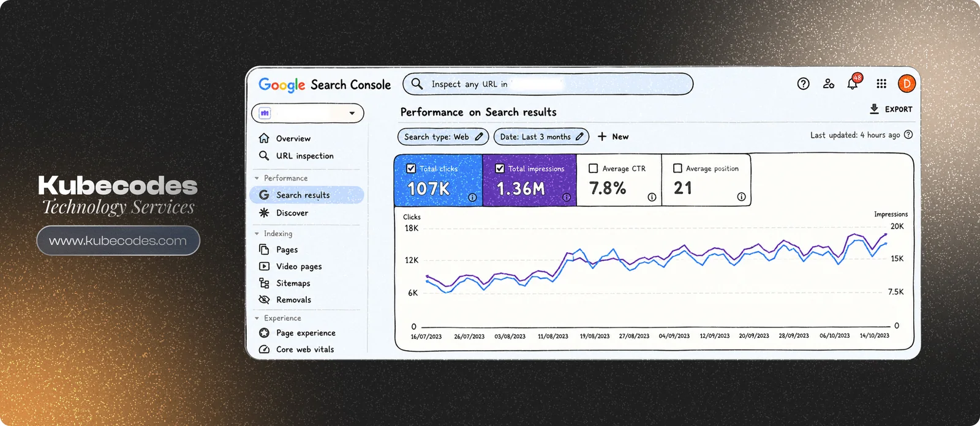Image resolution: width=980 pixels, height=426 pixels.
Task: Click the 21 average position value
Action: pyautogui.click(x=683, y=188)
